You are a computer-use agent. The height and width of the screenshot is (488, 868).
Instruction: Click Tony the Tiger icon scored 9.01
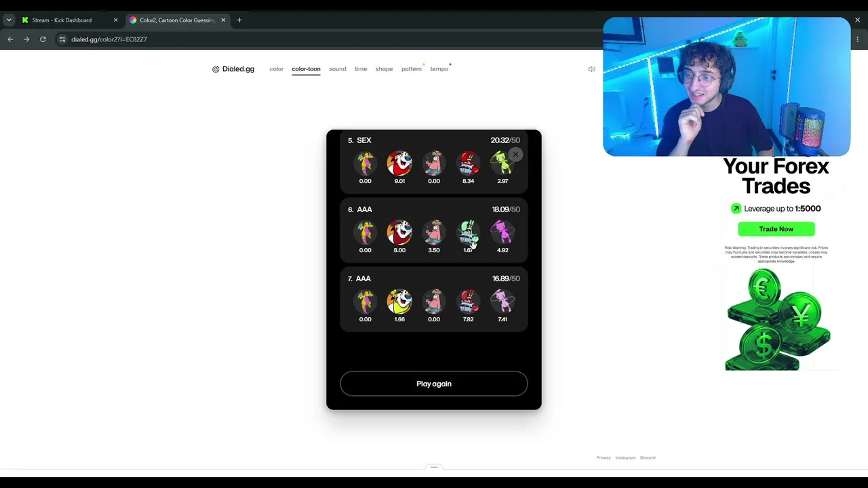[399, 163]
